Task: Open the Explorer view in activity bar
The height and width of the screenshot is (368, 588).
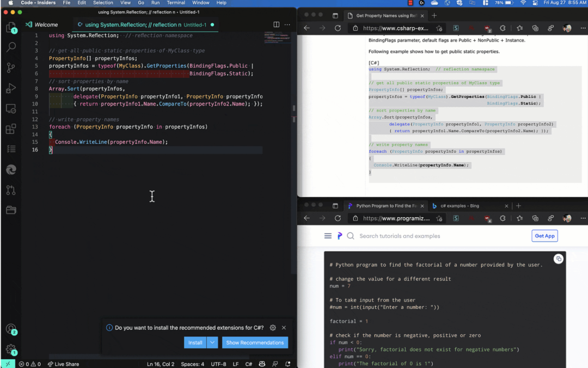Action: (x=10, y=28)
